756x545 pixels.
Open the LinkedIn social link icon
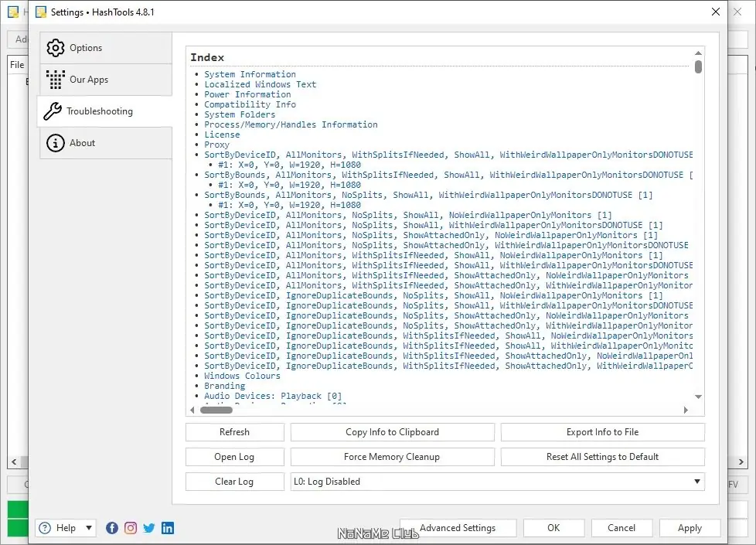168,528
